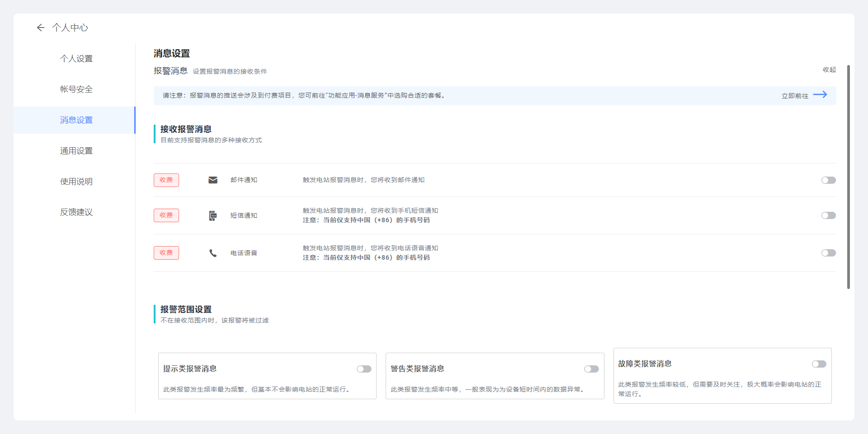868x434 pixels.
Task: Click the blue arrow next to 立即前往
Action: tap(820, 95)
